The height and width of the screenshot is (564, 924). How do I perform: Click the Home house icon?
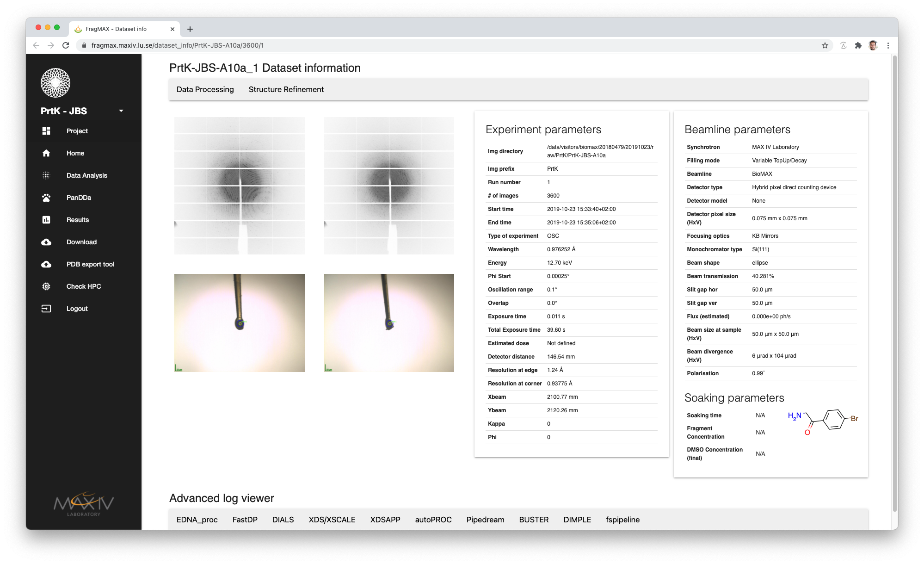[x=46, y=153]
